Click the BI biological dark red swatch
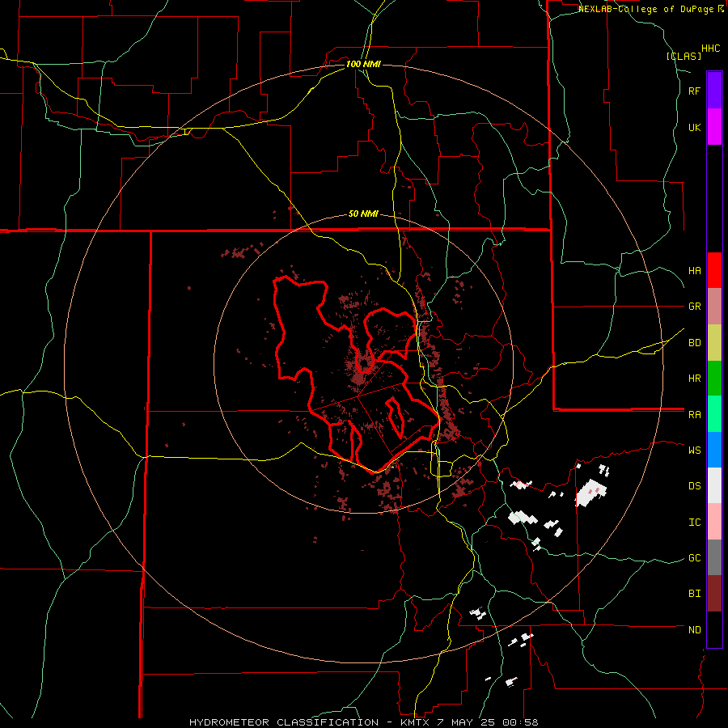The height and width of the screenshot is (728, 728). [x=714, y=594]
